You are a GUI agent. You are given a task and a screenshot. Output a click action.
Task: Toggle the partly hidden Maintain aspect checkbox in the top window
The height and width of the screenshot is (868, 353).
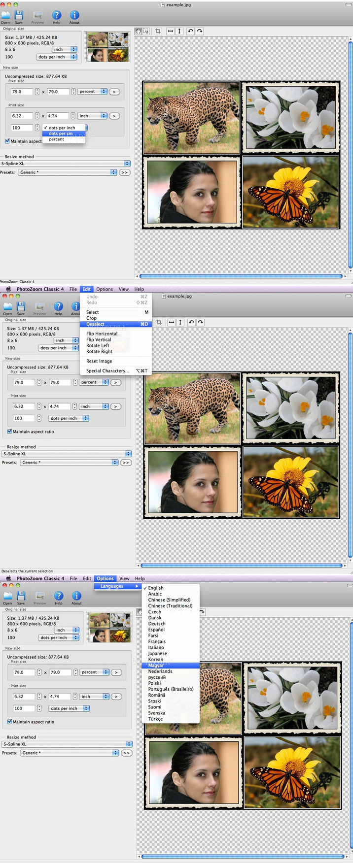[x=7, y=141]
